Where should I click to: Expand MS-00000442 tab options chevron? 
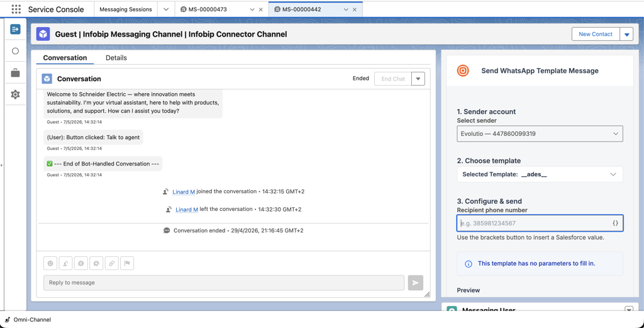click(x=347, y=9)
